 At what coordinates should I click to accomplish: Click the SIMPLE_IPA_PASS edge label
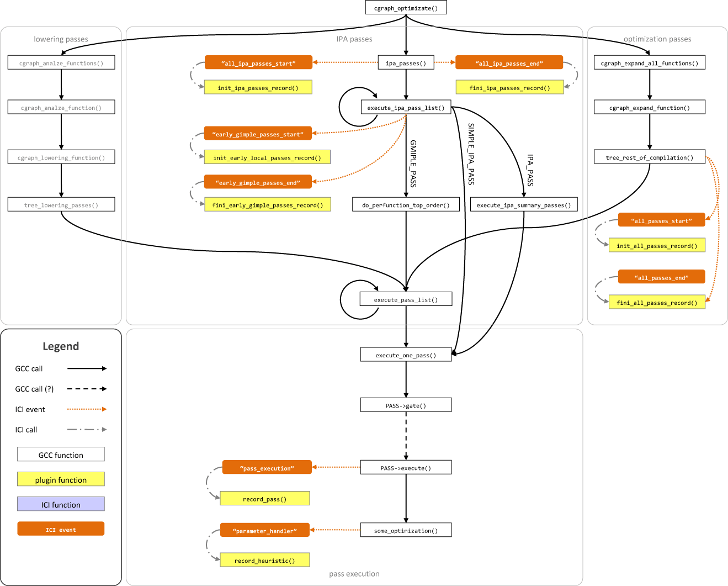pos(471,154)
